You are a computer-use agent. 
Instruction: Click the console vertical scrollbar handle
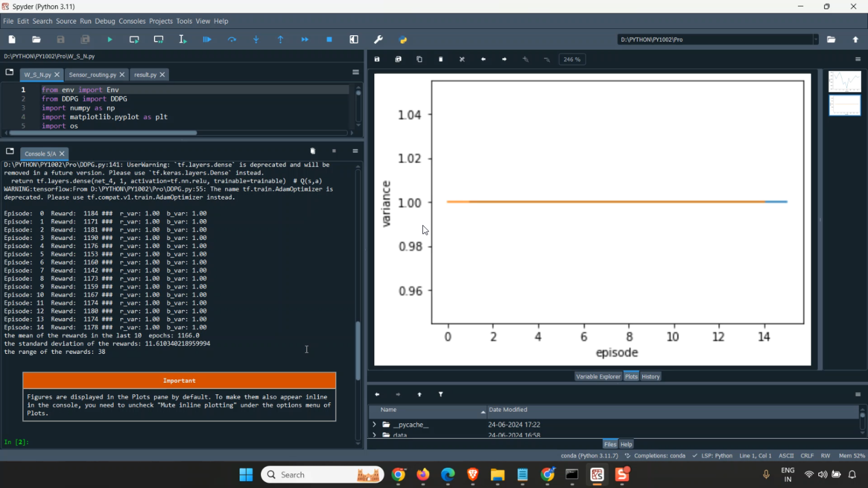click(x=358, y=350)
